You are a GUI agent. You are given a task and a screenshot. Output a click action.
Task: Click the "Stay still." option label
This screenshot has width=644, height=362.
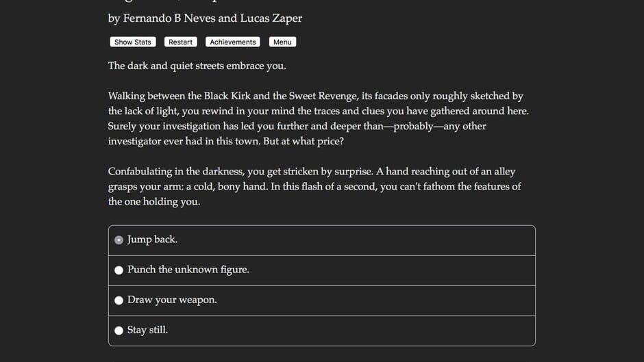(147, 330)
